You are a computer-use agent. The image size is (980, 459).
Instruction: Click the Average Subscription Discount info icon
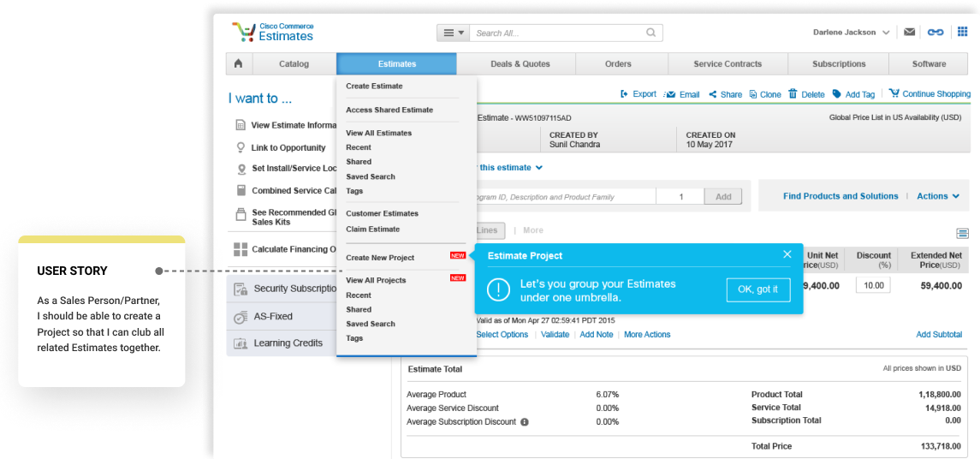525,422
